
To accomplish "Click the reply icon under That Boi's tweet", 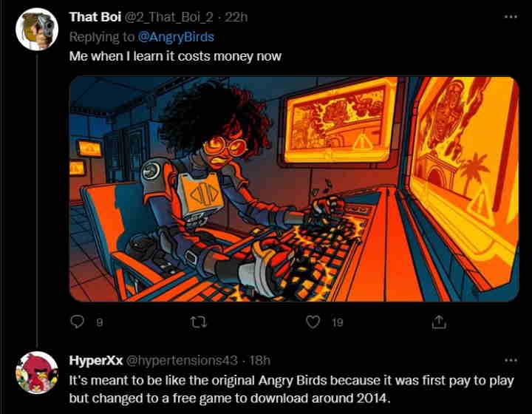I will (x=77, y=322).
